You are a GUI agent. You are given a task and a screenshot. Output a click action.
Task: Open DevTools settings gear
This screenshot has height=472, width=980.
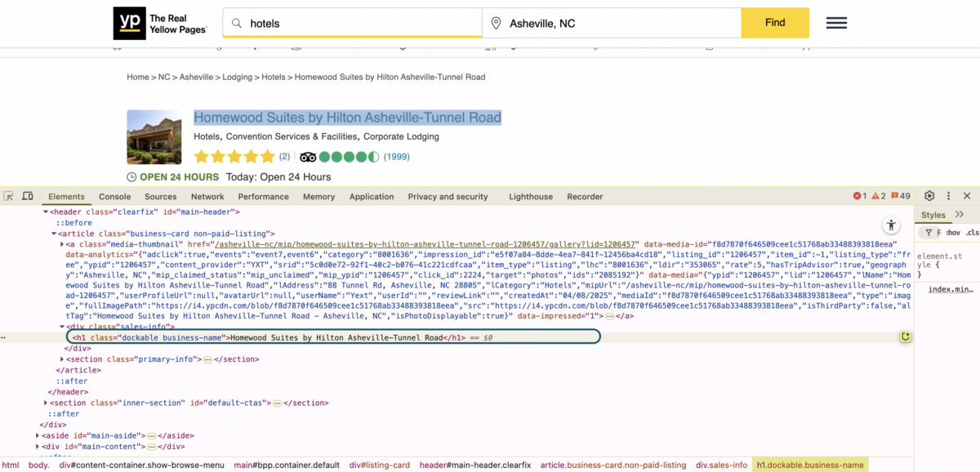tap(929, 196)
